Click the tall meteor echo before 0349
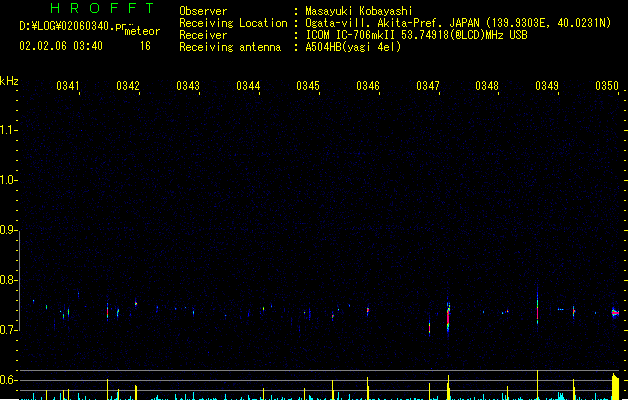 coord(538,307)
